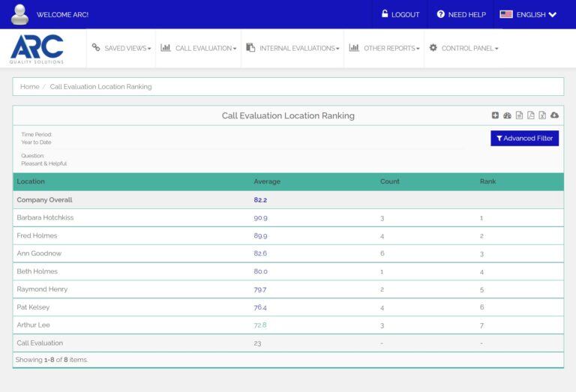
Task: Open the Internal Evaluations menu
Action: pos(292,48)
